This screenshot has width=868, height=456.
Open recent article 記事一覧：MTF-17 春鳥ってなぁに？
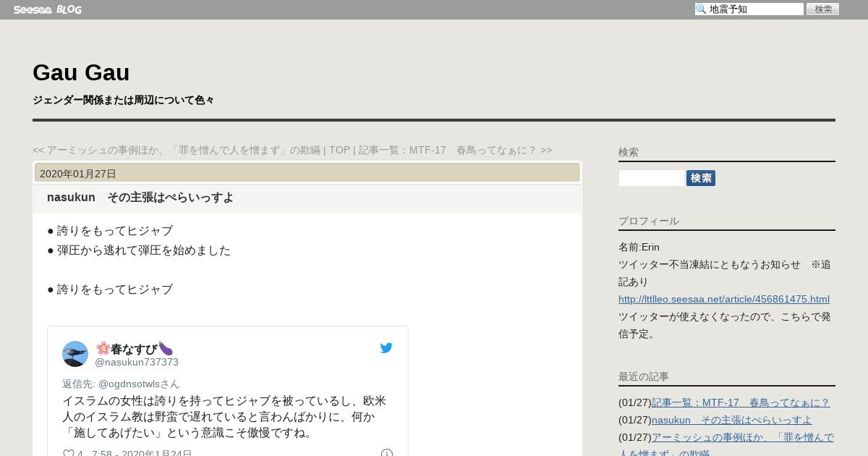(741, 402)
